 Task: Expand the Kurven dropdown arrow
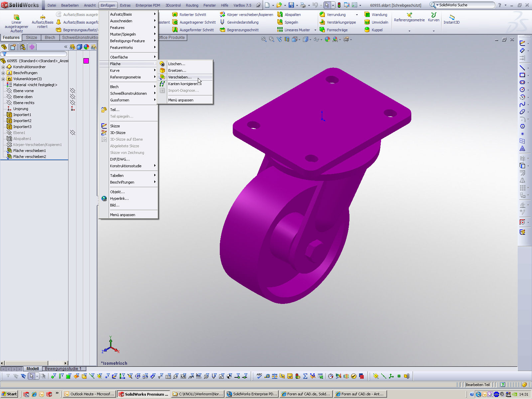point(434,31)
